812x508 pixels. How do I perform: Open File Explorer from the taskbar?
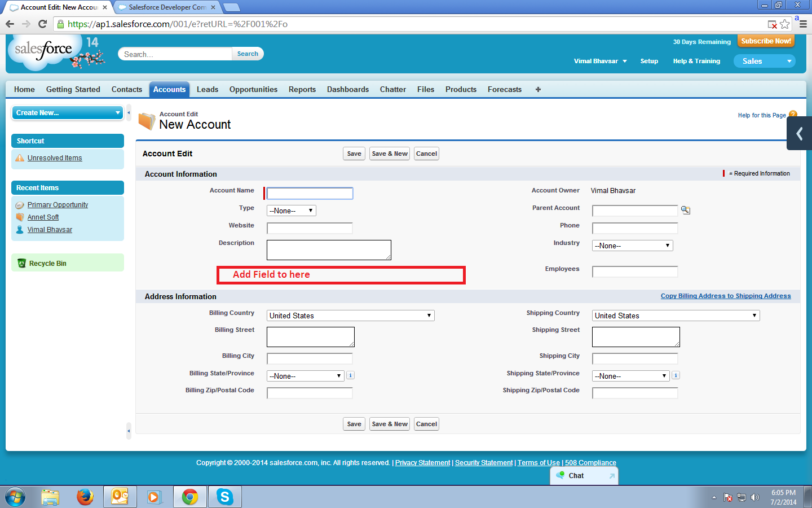(x=50, y=497)
